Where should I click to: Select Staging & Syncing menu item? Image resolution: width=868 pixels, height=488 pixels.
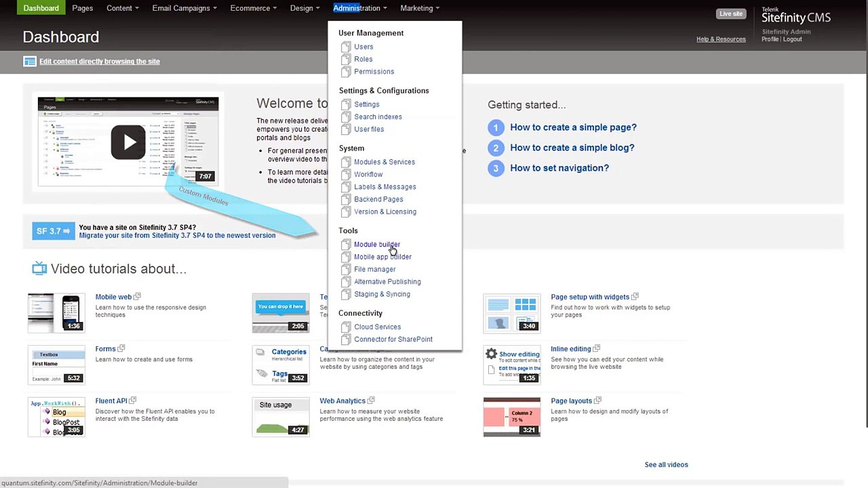click(x=382, y=294)
